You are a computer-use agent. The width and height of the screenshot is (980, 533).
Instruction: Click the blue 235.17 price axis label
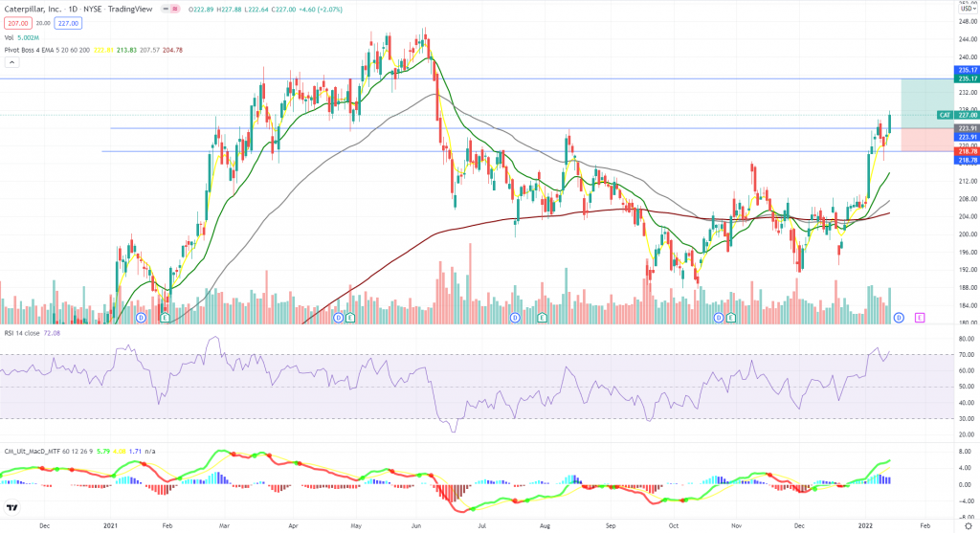click(x=968, y=70)
